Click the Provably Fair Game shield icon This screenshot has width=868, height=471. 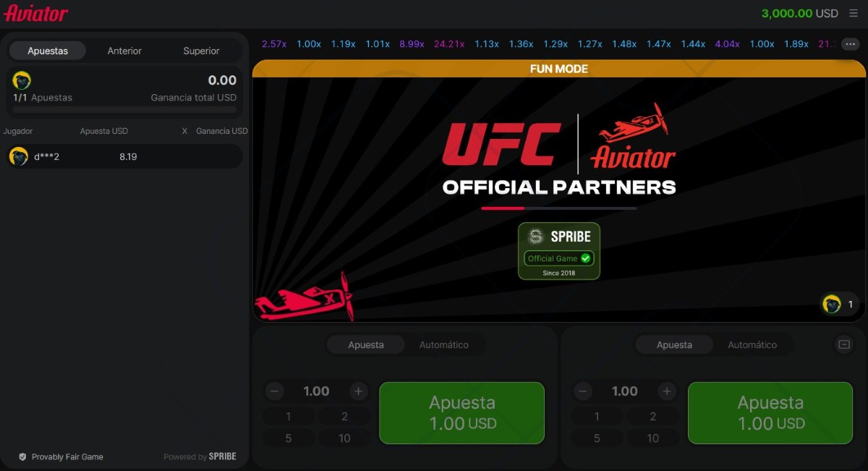pos(22,457)
